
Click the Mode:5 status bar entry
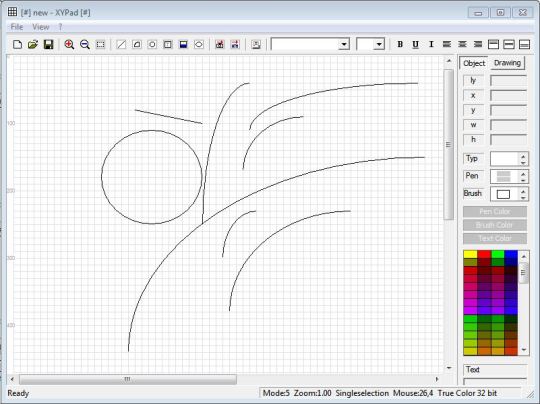pyautogui.click(x=276, y=393)
